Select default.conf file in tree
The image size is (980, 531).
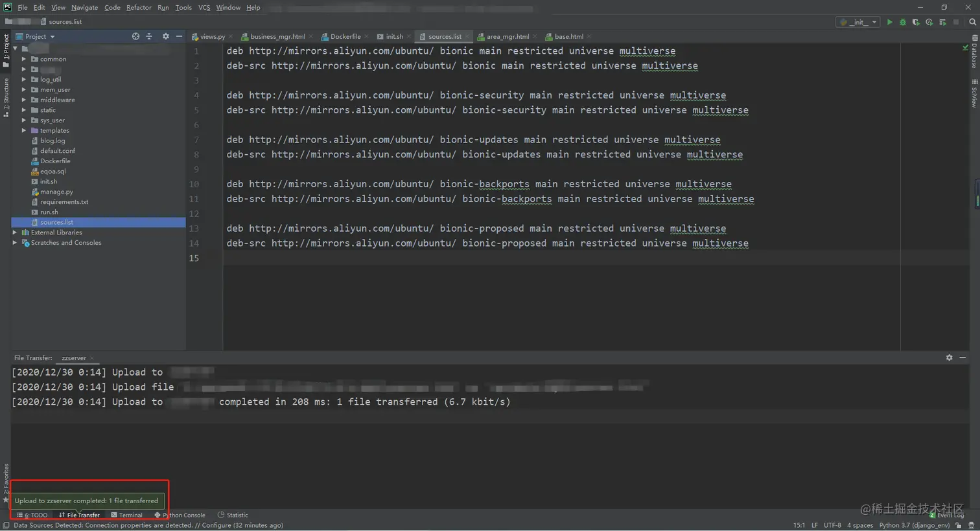57,151
